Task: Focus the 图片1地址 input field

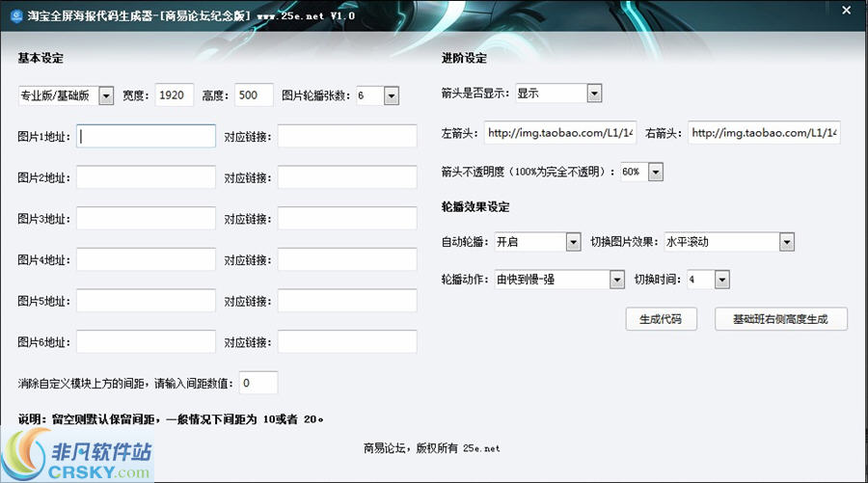Action: click(x=147, y=136)
